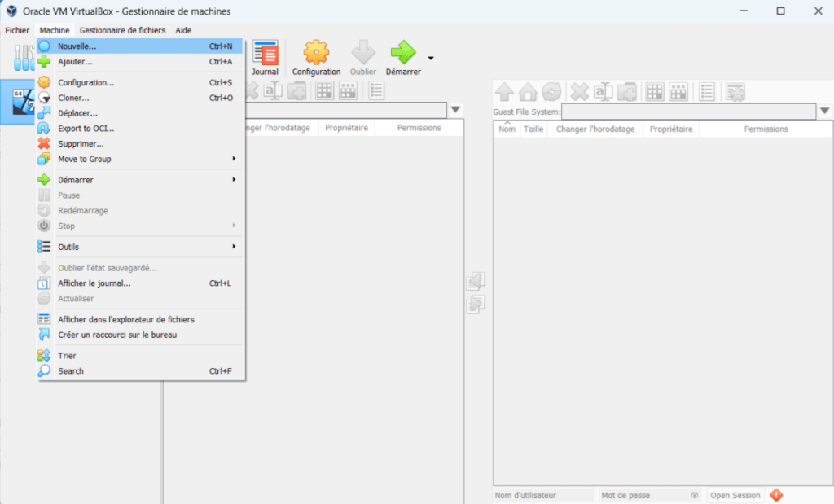Expand the Move to Group submenu
834x504 pixels.
click(x=138, y=159)
